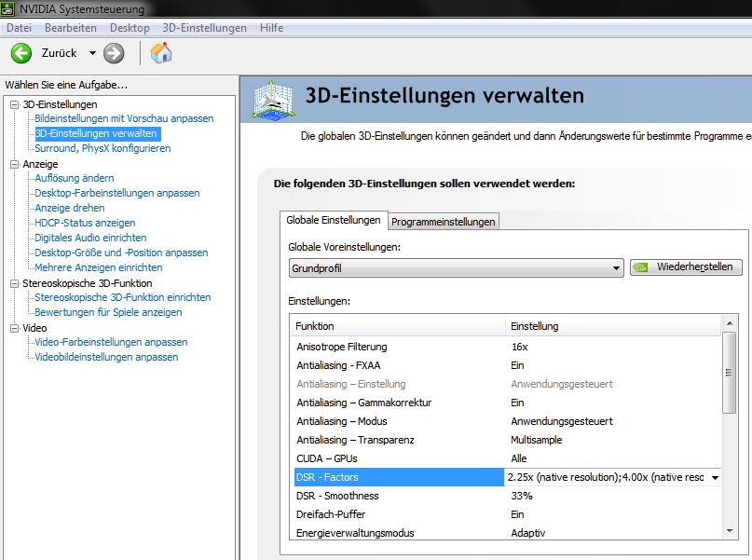
Task: Open the 3D-Einstellungen menu
Action: point(204,28)
